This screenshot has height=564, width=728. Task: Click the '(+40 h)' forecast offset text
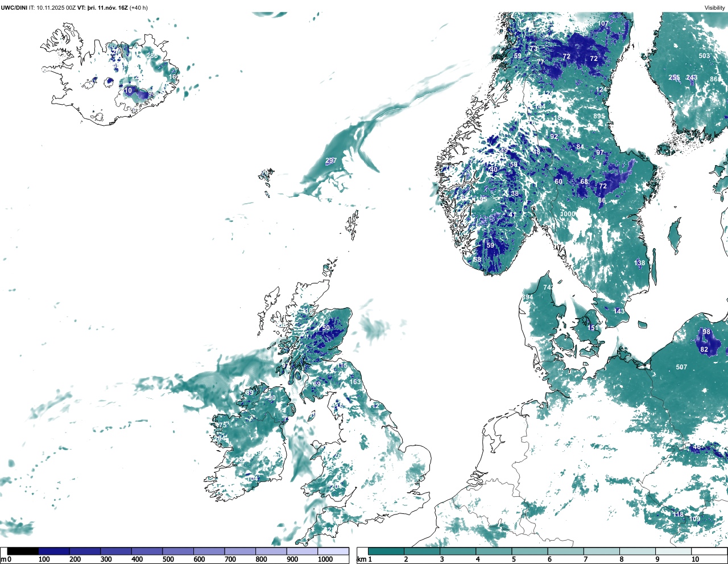pyautogui.click(x=139, y=8)
